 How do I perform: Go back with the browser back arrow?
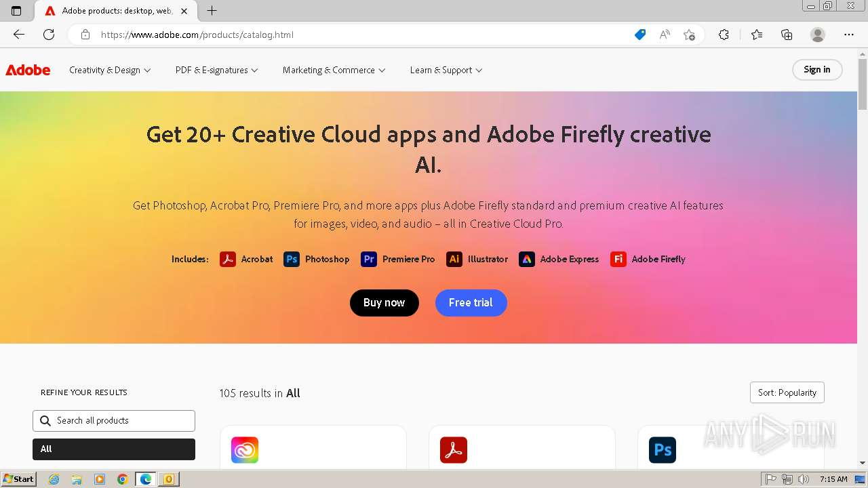pos(19,35)
